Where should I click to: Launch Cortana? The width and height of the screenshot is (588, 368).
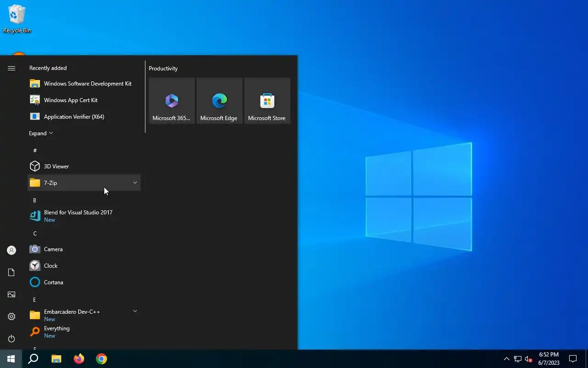[84, 282]
